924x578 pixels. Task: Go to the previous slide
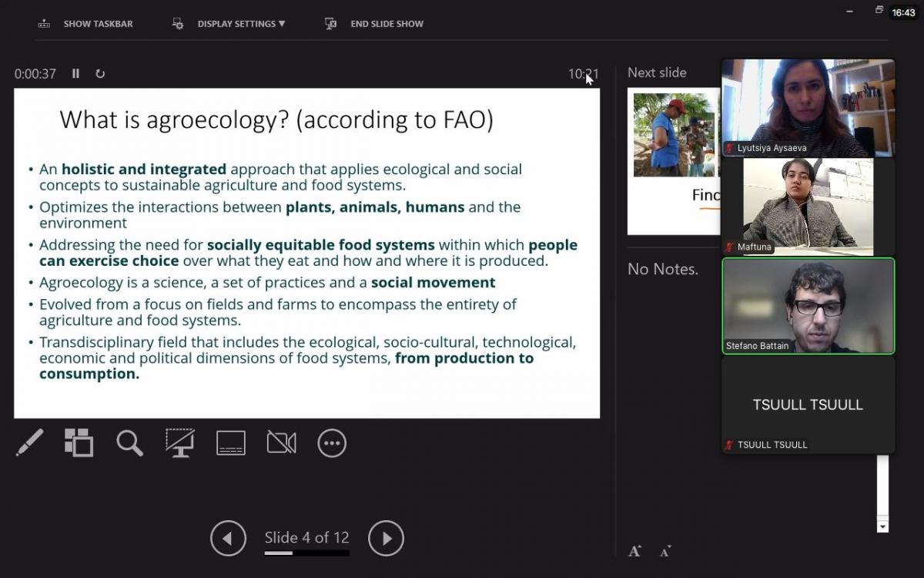point(228,539)
